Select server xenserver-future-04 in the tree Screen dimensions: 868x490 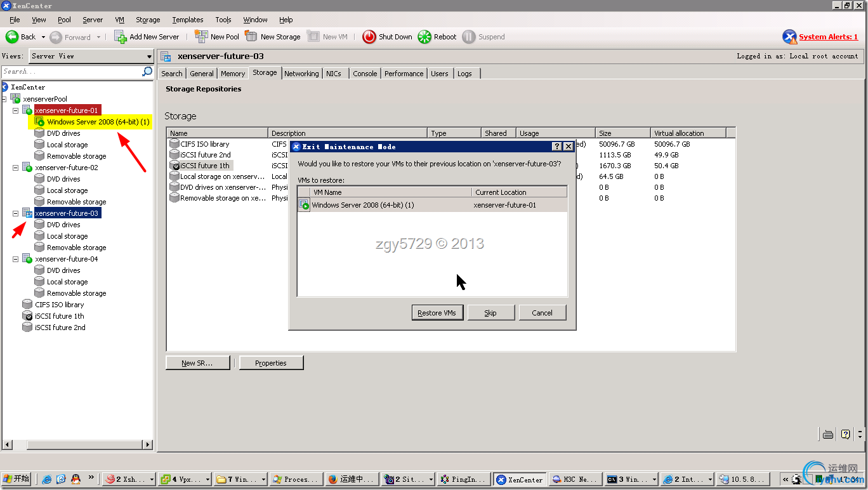click(x=67, y=259)
